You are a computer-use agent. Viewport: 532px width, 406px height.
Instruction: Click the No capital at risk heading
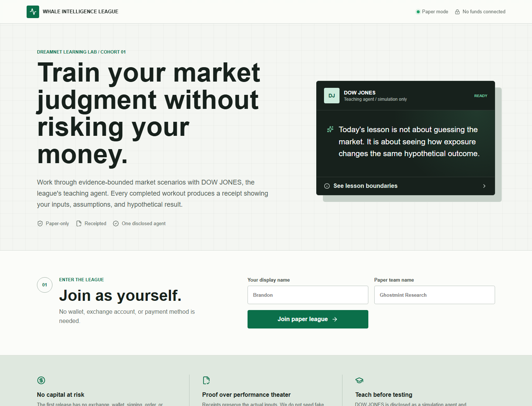[61, 395]
